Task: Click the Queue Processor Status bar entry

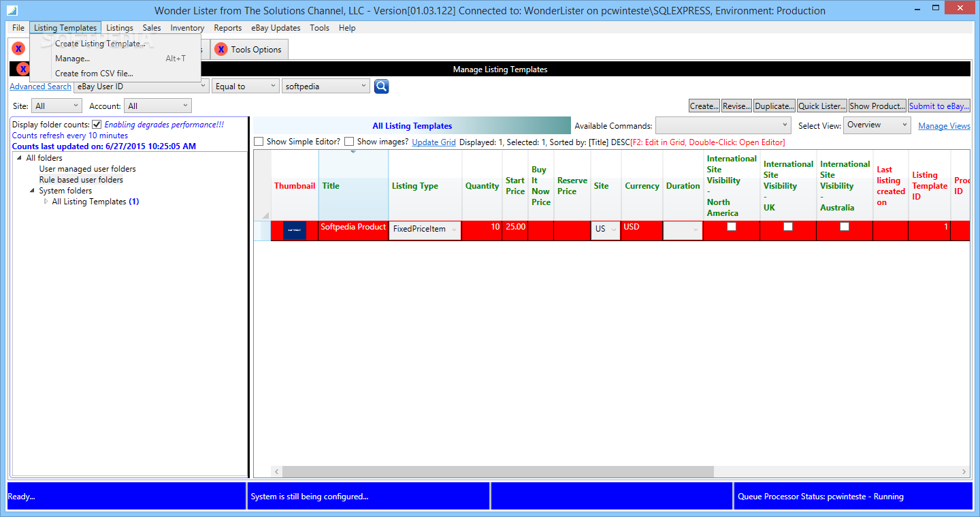Action: tap(853, 497)
